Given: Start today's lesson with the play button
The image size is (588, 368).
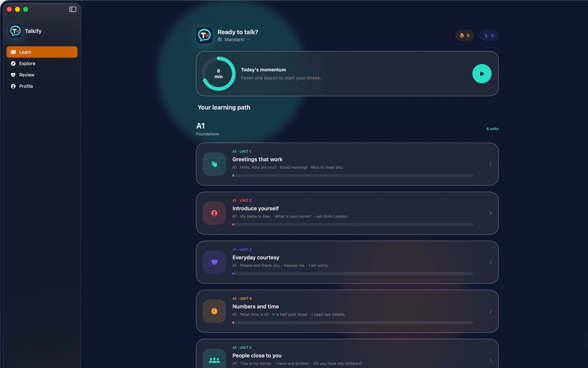Looking at the screenshot, I should click(x=482, y=74).
